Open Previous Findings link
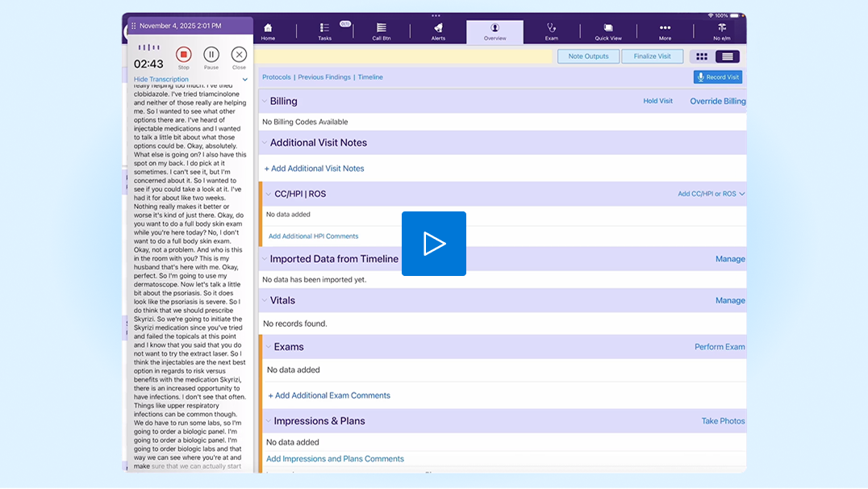Image resolution: width=868 pixels, height=489 pixels. pos(324,77)
